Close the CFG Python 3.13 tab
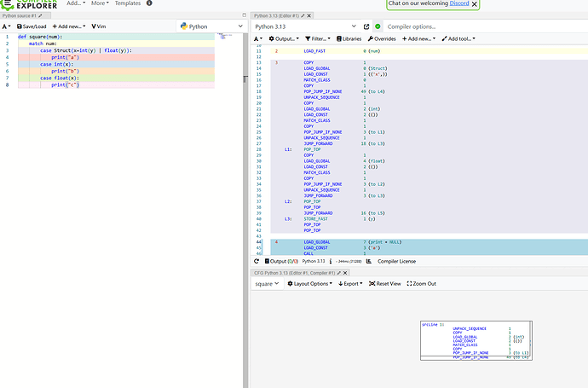 [345, 273]
